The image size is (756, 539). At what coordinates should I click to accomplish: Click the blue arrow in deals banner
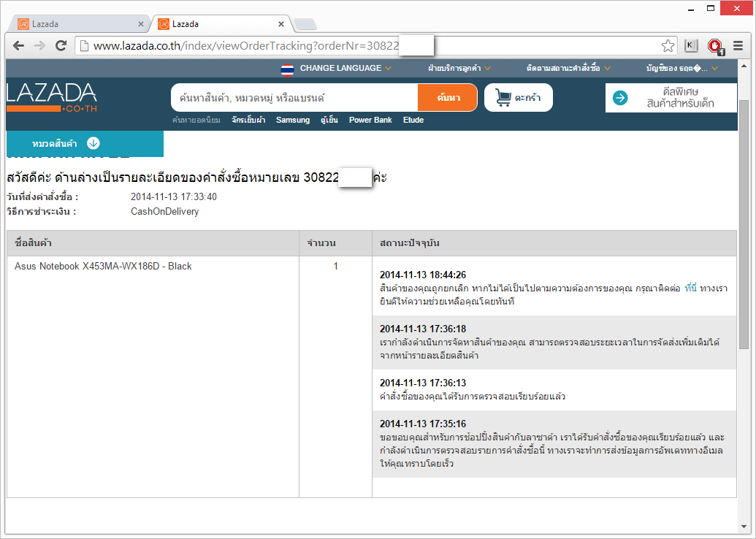pos(620,98)
